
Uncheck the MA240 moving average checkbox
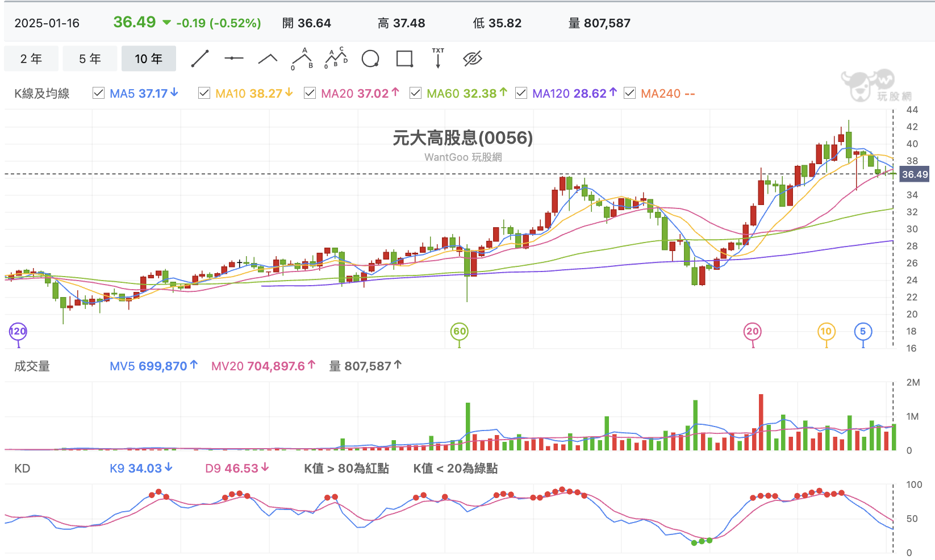629,93
